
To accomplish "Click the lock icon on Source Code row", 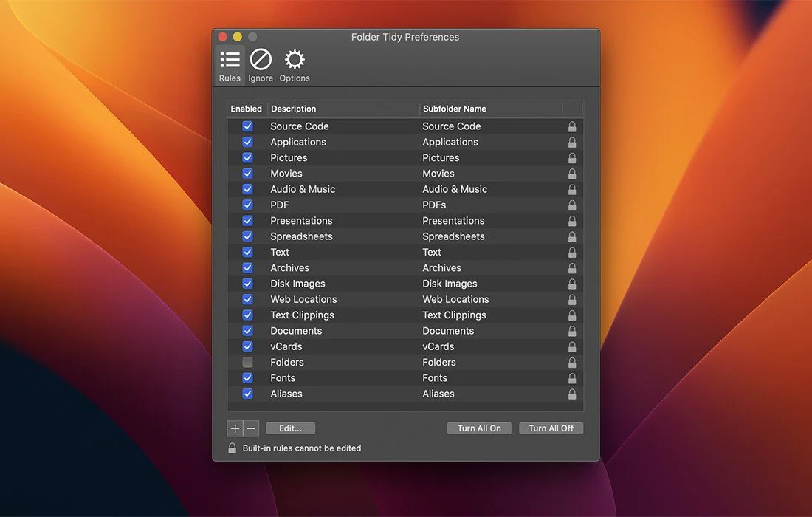I will pyautogui.click(x=572, y=127).
